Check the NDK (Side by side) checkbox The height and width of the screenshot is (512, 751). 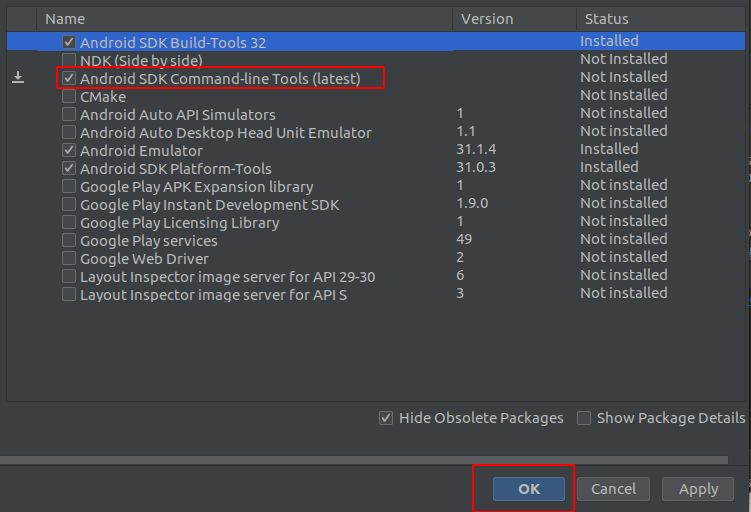coord(69,60)
